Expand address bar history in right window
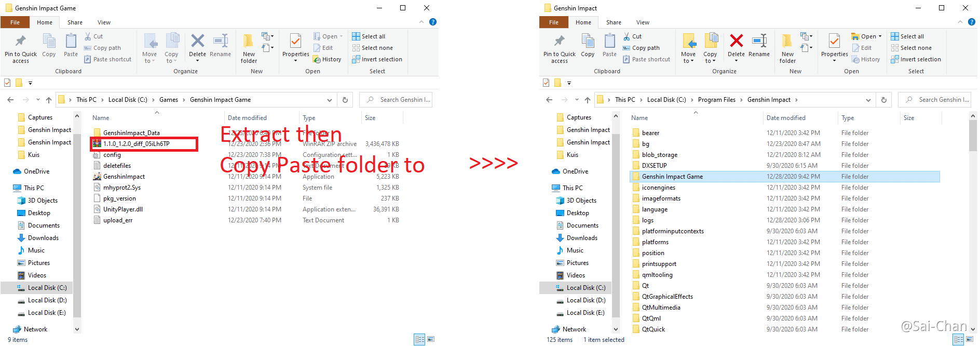 pos(868,100)
